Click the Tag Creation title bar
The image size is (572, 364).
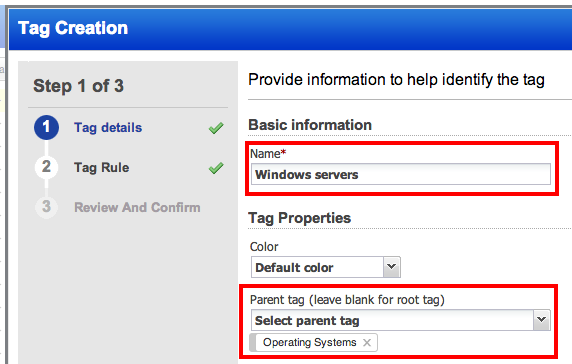[x=290, y=28]
